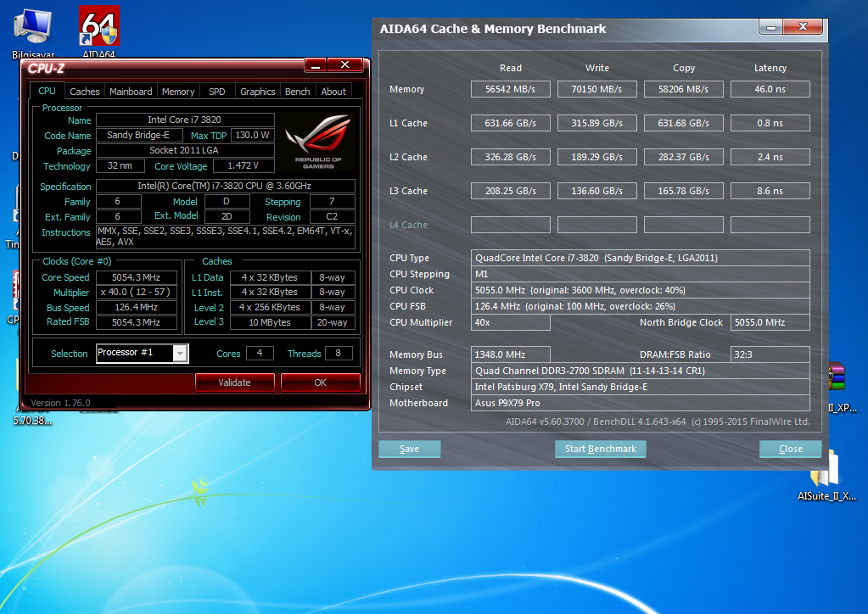
Task: Click the Revision value C2 in CPU-Z
Action: coord(332,216)
